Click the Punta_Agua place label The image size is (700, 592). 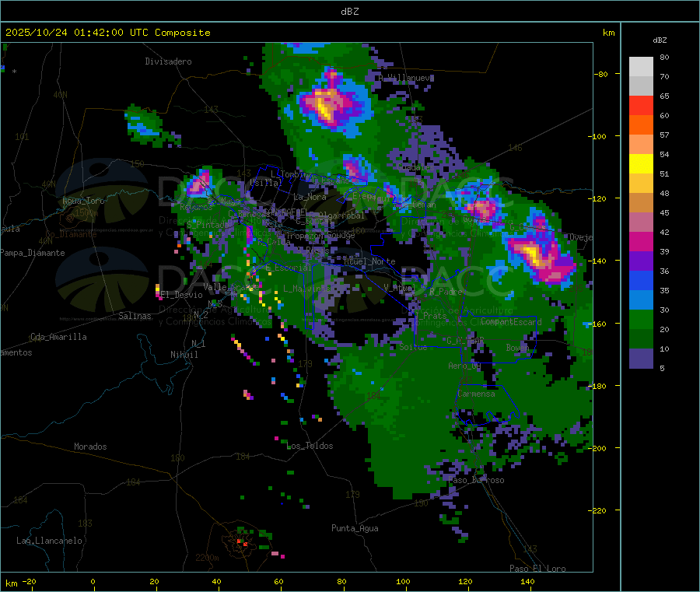pos(355,529)
